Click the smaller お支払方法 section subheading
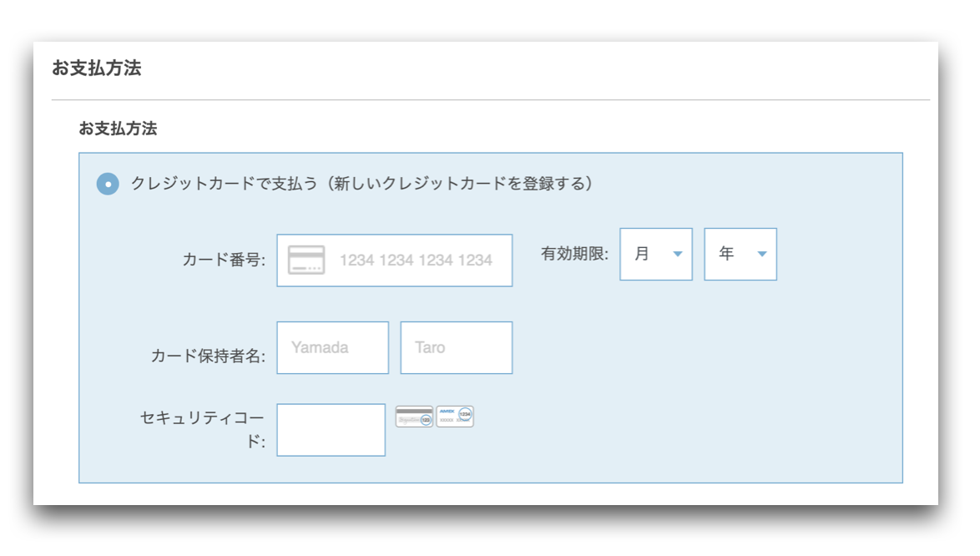The width and height of the screenshot is (980, 556). [x=119, y=129]
